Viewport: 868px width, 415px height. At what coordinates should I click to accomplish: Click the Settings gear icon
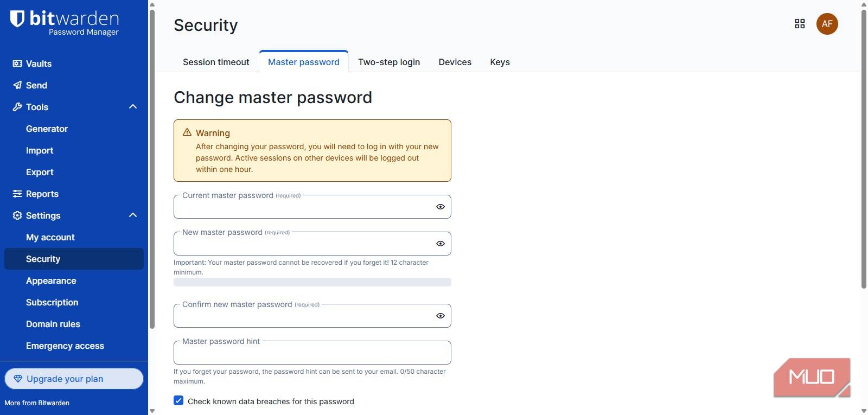click(17, 215)
